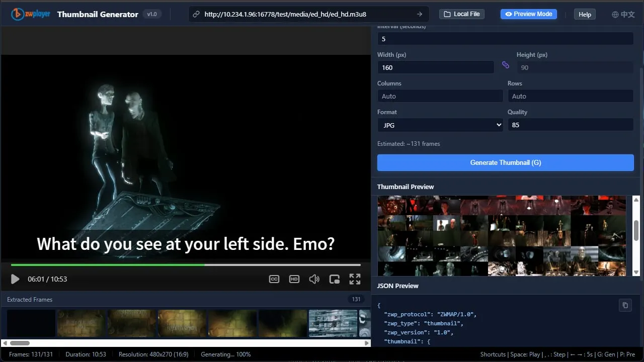The image size is (644, 362).
Task: Toggle aspect ratio link icon
Action: point(506,65)
